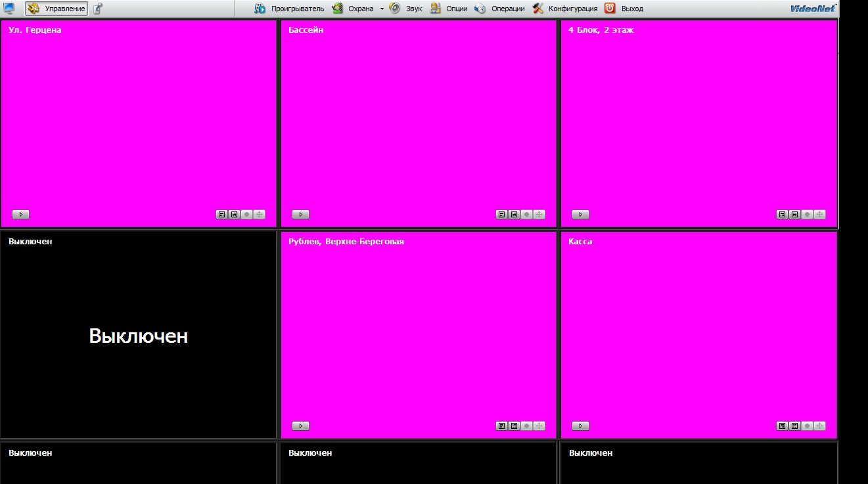Viewport: 868px width, 484px height.
Task: Click the PTZ arrows icon in 4 Блок, 2 этаж pane
Action: (820, 214)
